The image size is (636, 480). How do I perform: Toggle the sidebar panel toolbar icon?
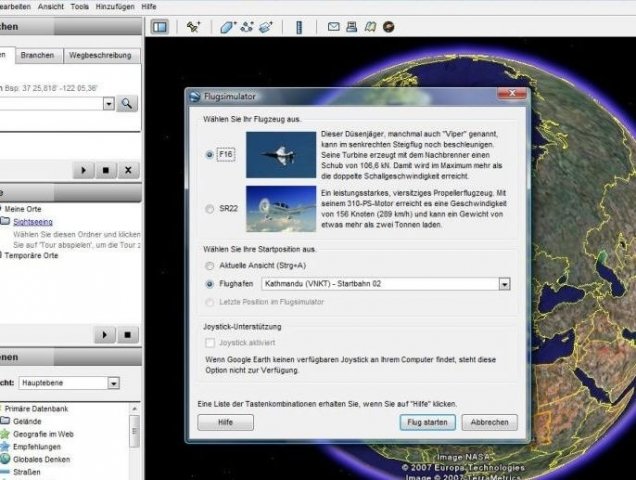click(158, 27)
